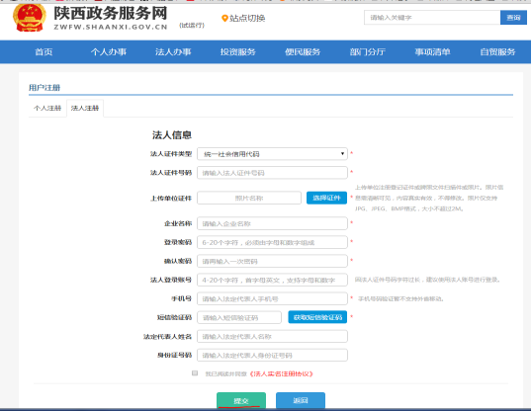The width and height of the screenshot is (532, 411).
Task: Click the 查询 search button
Action: (513, 18)
